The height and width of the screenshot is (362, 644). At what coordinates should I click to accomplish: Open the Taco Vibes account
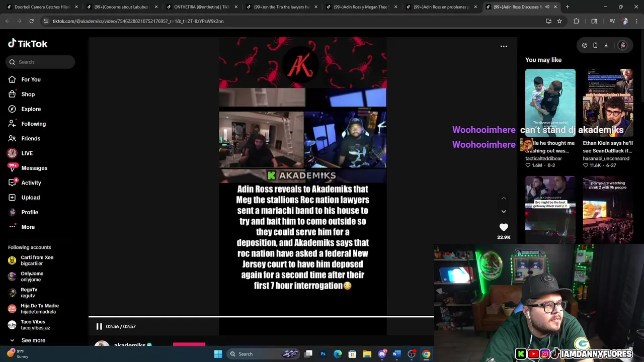coord(27,325)
